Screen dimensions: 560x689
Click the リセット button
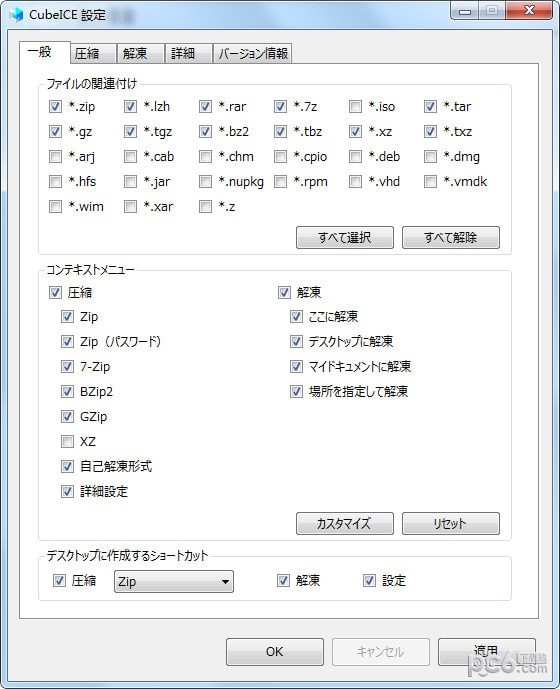[x=451, y=523]
